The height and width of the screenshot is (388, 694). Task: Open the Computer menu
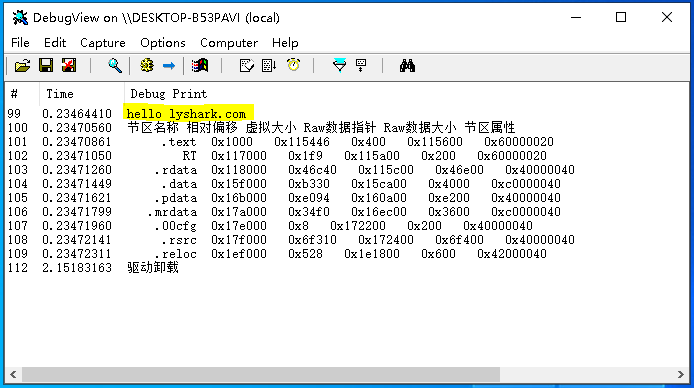[229, 43]
